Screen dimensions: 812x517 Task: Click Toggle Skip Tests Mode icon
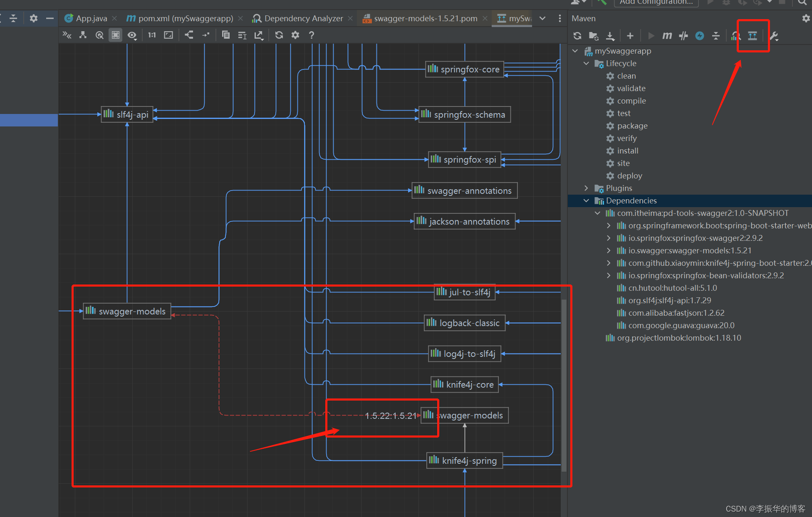[x=683, y=36]
